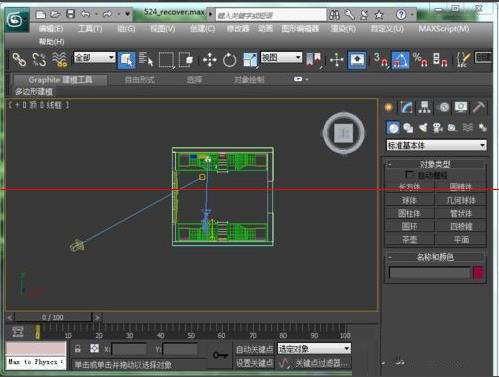Open the 视图(V) menu

point(162,29)
